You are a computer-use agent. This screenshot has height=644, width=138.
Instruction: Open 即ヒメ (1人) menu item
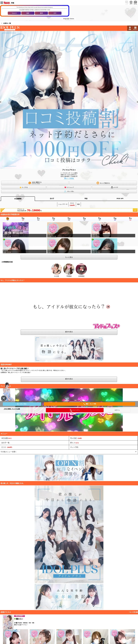103,443
